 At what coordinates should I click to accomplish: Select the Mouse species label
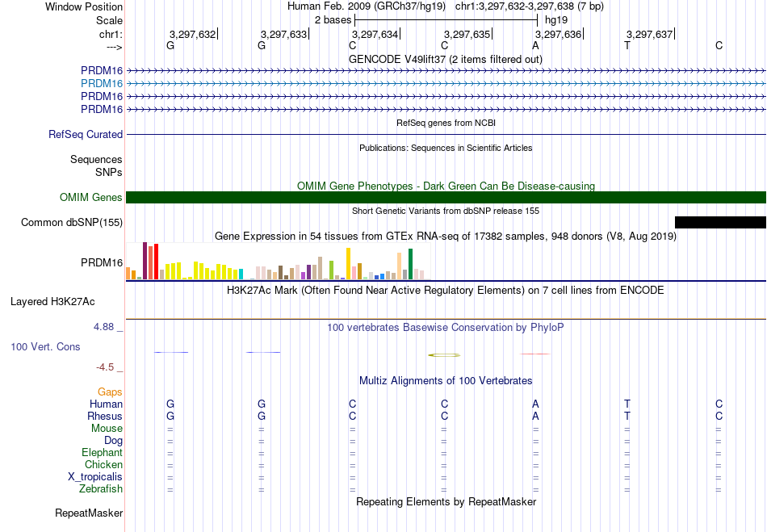[107, 429]
